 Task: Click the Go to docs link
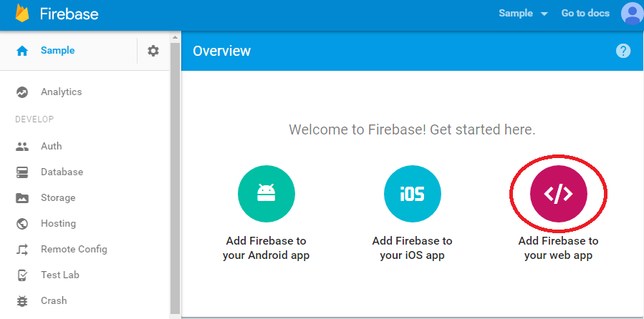[585, 13]
